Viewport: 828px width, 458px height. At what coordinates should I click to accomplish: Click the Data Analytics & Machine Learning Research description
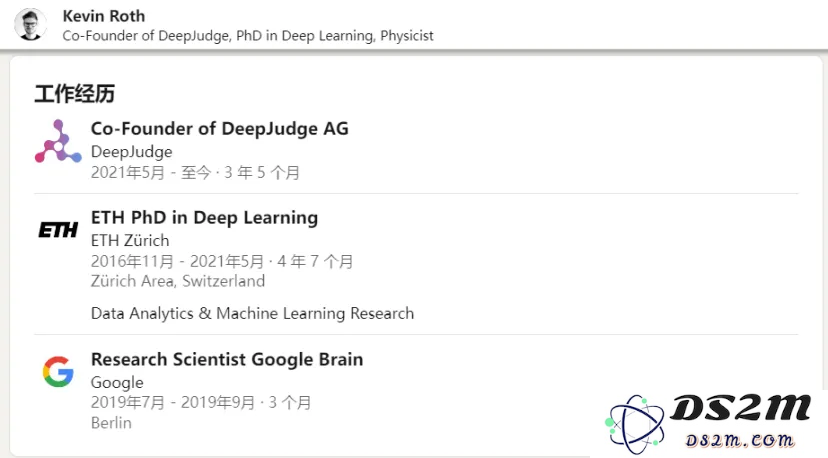pyautogui.click(x=252, y=313)
